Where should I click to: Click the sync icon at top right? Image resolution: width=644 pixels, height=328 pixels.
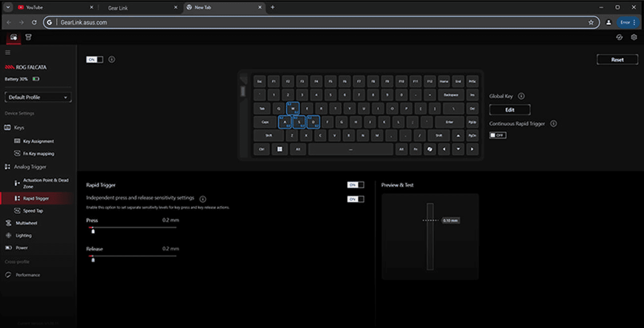click(x=620, y=37)
